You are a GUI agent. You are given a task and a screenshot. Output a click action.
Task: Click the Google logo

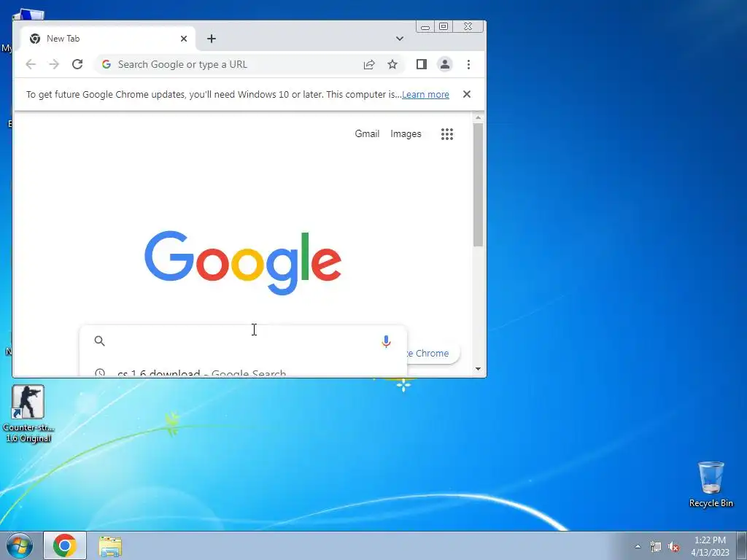click(243, 262)
